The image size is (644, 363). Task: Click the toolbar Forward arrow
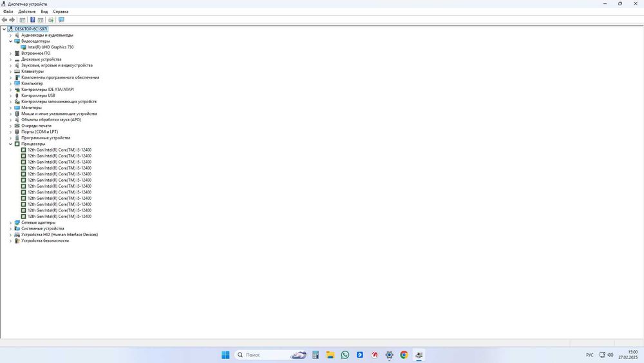(x=12, y=20)
